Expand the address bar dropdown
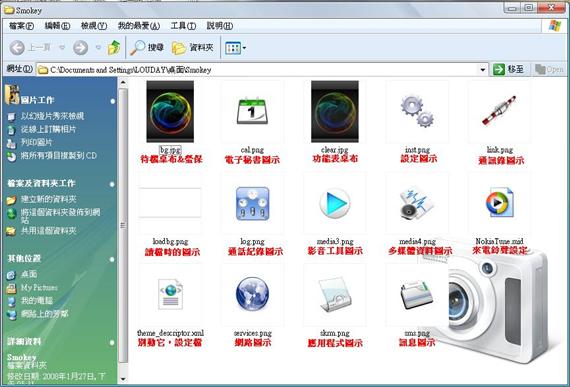Image resolution: width=570 pixels, height=387 pixels. coord(483,69)
